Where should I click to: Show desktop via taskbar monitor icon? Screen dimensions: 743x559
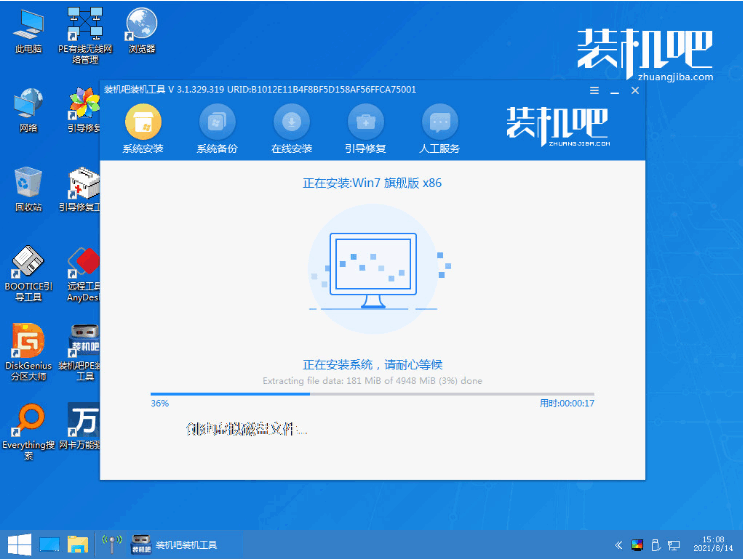point(49,545)
